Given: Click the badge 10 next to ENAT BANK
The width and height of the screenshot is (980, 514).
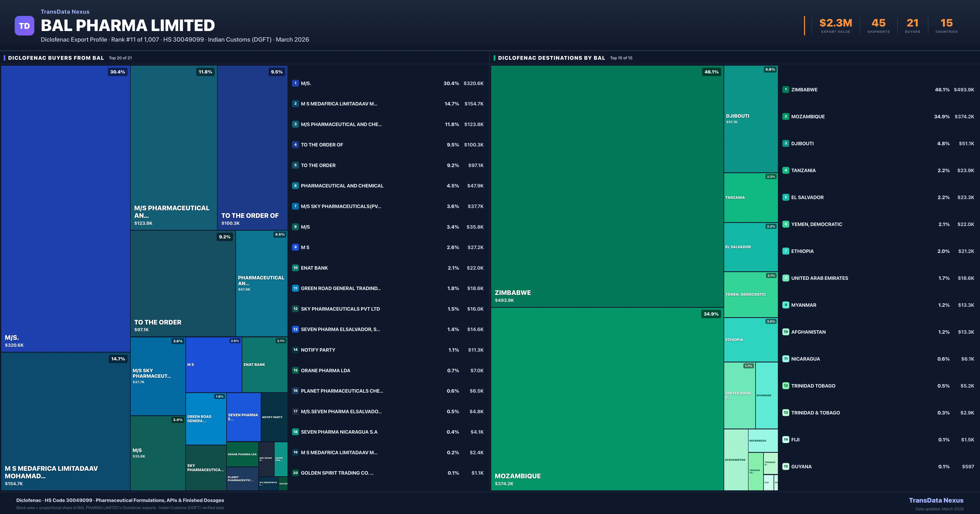Looking at the screenshot, I should point(295,268).
